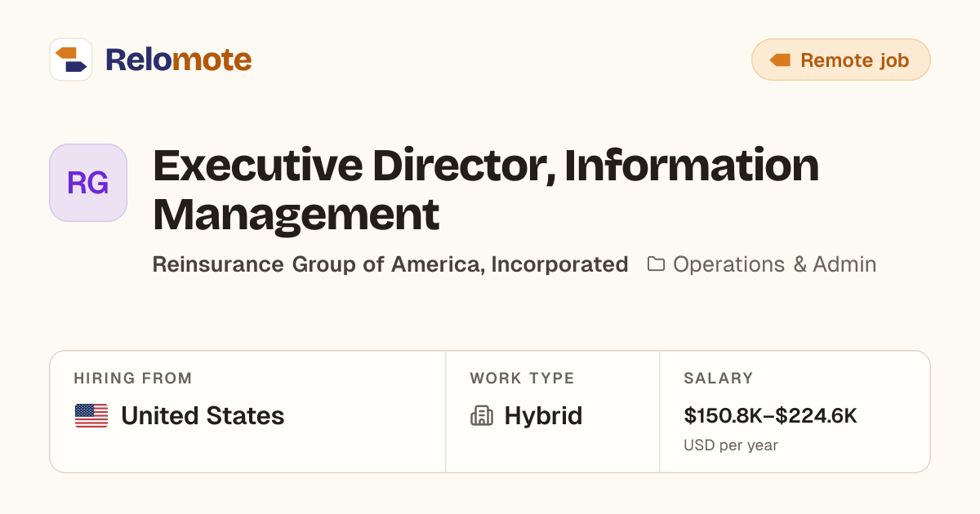Select the $150.8K–$224.6K salary range
980x514 pixels.
tap(770, 416)
